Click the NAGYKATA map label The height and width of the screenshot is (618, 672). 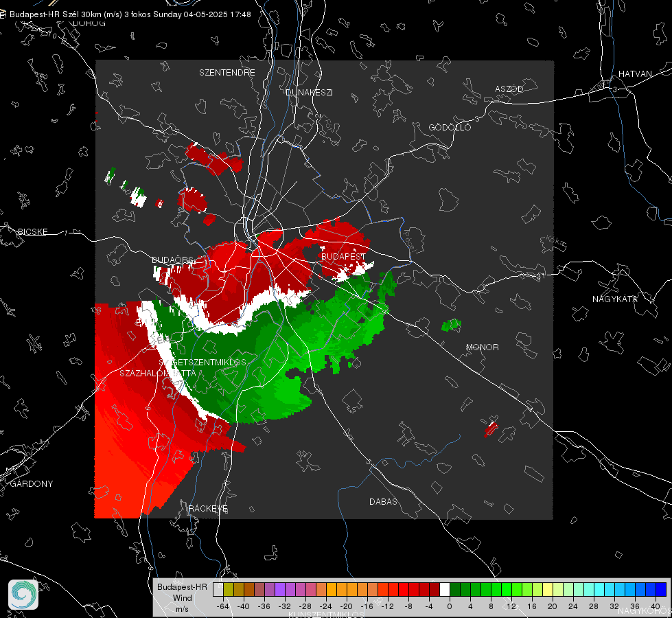614,299
